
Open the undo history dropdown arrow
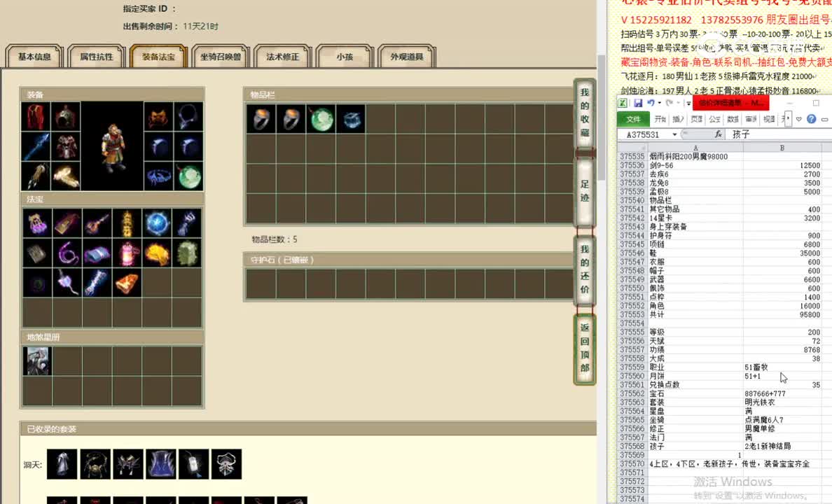[x=660, y=103]
